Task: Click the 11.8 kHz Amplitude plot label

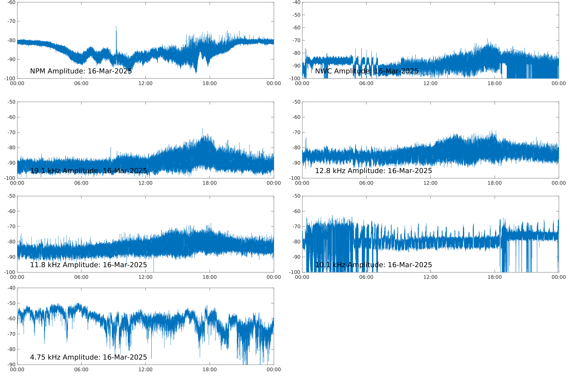Action: point(89,265)
